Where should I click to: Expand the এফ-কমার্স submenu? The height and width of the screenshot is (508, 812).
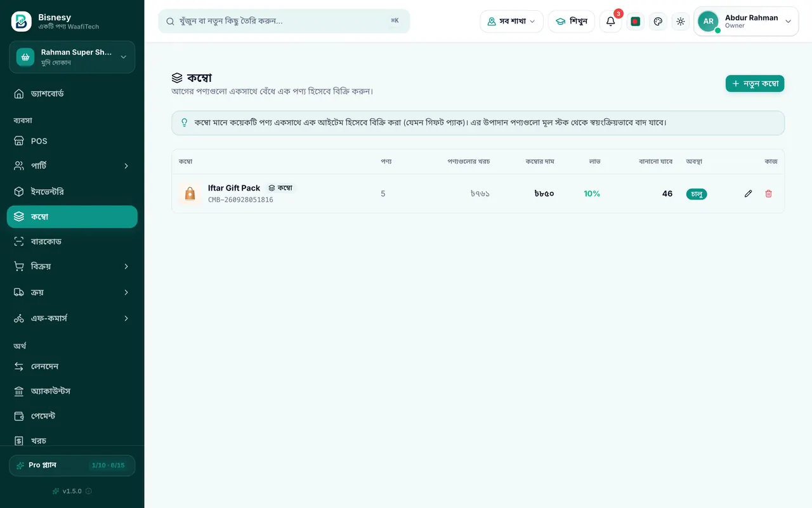coord(72,318)
